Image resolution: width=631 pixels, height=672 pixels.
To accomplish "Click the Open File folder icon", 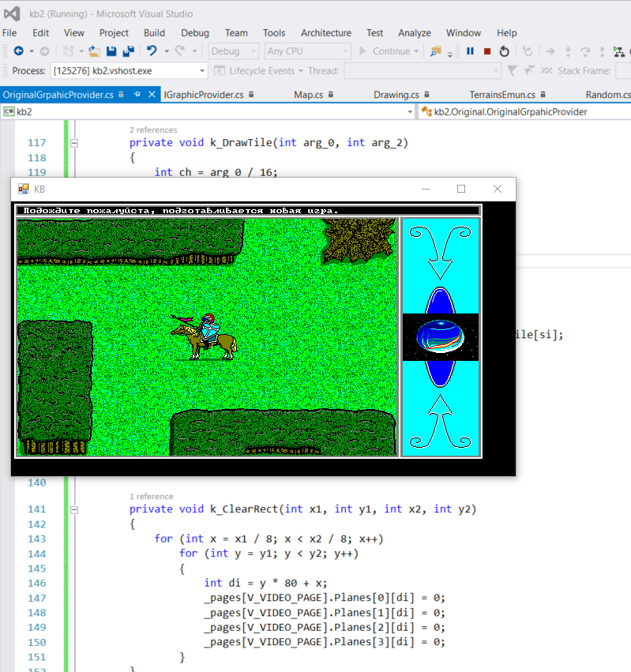I will (x=94, y=51).
